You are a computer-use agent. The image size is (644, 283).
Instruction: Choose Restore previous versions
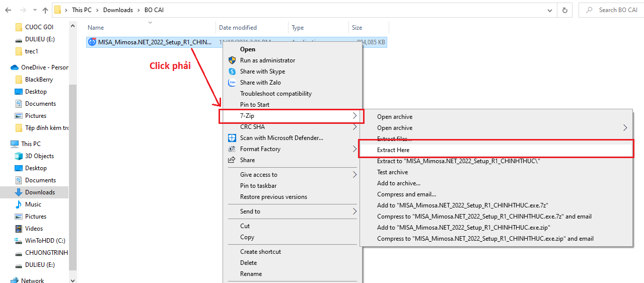[x=273, y=197]
